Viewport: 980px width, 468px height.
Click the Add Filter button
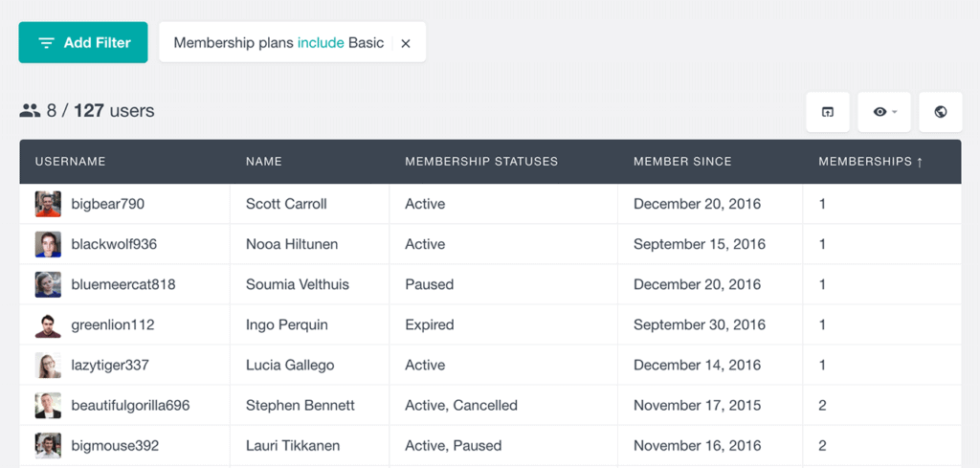click(x=83, y=42)
